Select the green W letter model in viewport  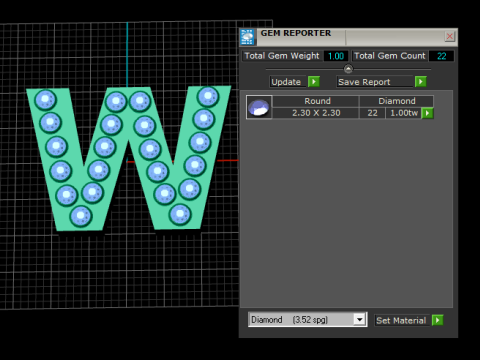coord(128,157)
